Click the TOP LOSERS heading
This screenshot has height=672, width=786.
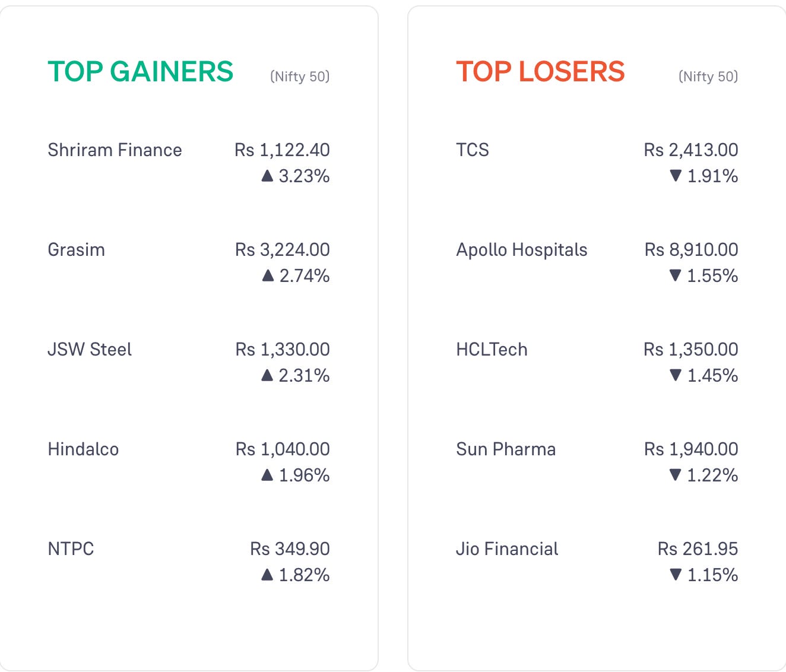pyautogui.click(x=540, y=71)
